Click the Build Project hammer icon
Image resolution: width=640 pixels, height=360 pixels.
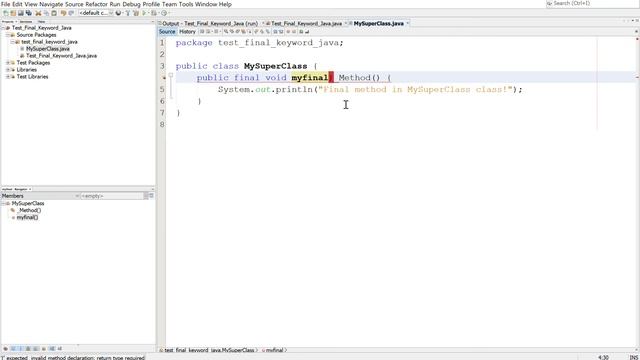pyautogui.click(x=128, y=13)
